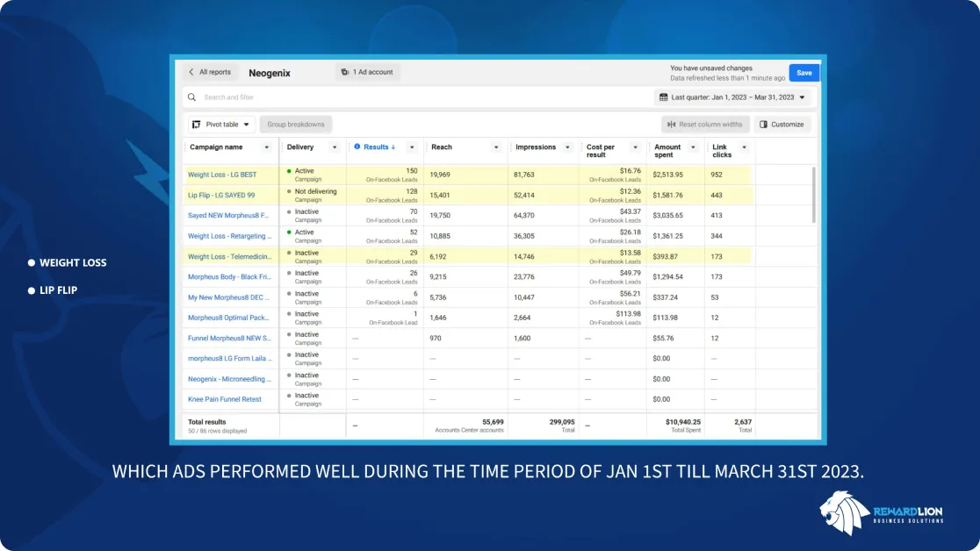Open the Delivery column dropdown arrow

pos(334,147)
